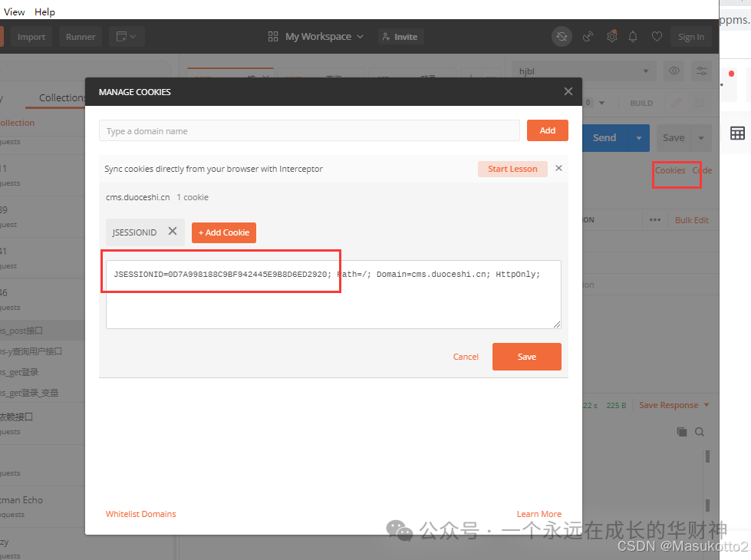Open the Runner
This screenshot has height=560, width=751.
(81, 37)
